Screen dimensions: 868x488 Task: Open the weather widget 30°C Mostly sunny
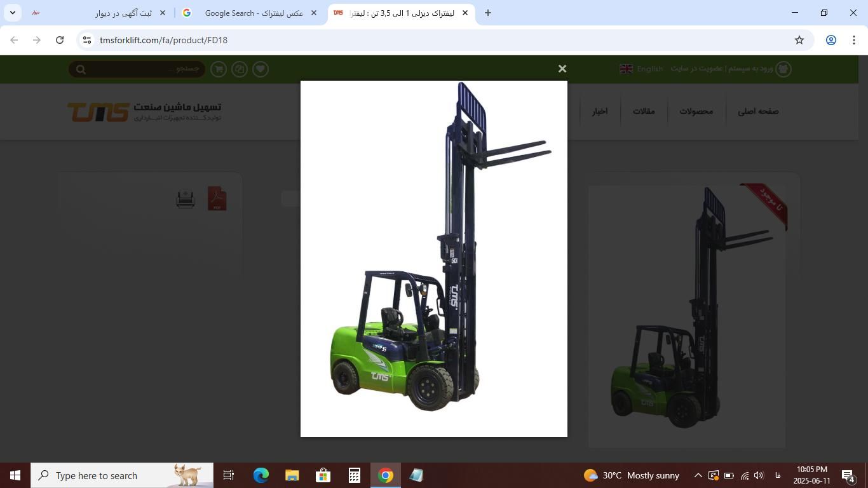point(632,475)
